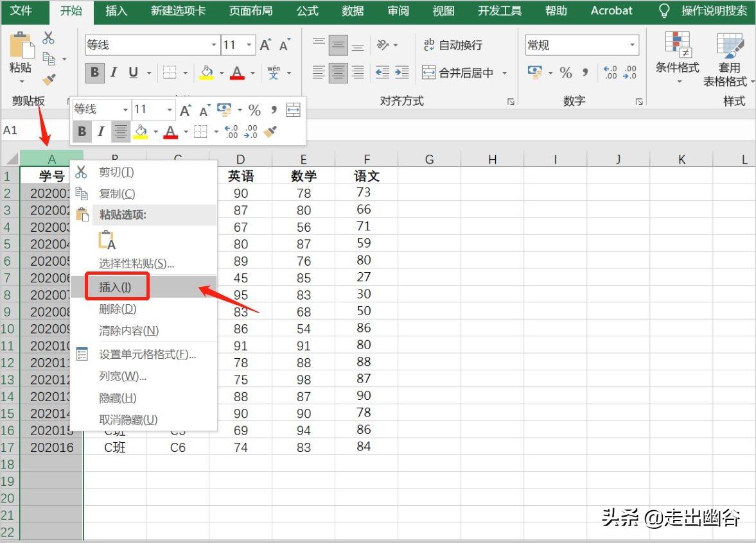Click the yellow fill color button in ribbon
Image resolution: width=756 pixels, height=543 pixels.
tap(206, 73)
